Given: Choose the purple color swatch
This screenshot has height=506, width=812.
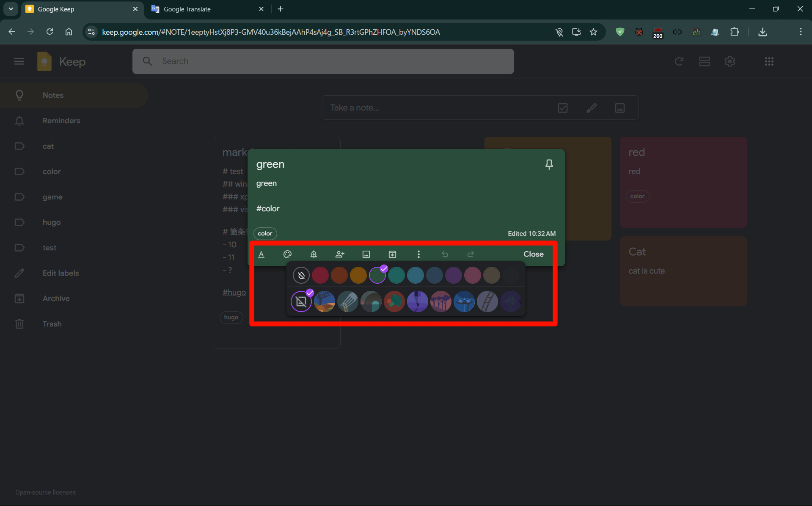Looking at the screenshot, I should (x=454, y=275).
